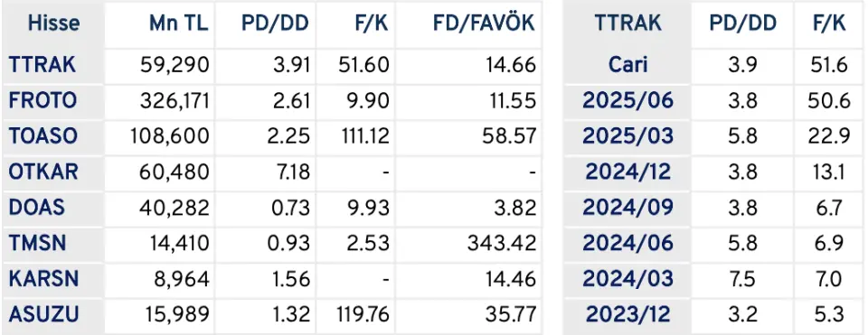Click TMSN's FD/FAVÖK value 343.42
Image resolution: width=868 pixels, height=335 pixels.
point(502,243)
